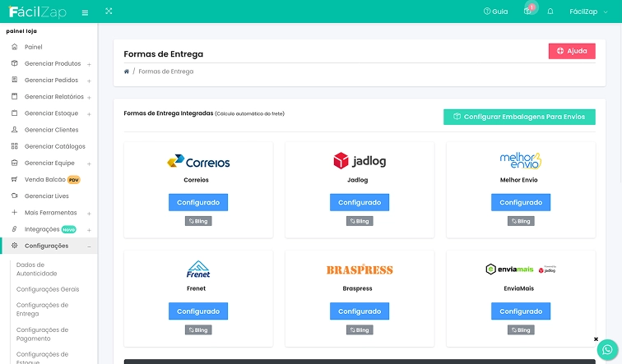The width and height of the screenshot is (622, 364).
Task: Expand Gerenciar Produtos plus sign
Action: click(x=89, y=64)
